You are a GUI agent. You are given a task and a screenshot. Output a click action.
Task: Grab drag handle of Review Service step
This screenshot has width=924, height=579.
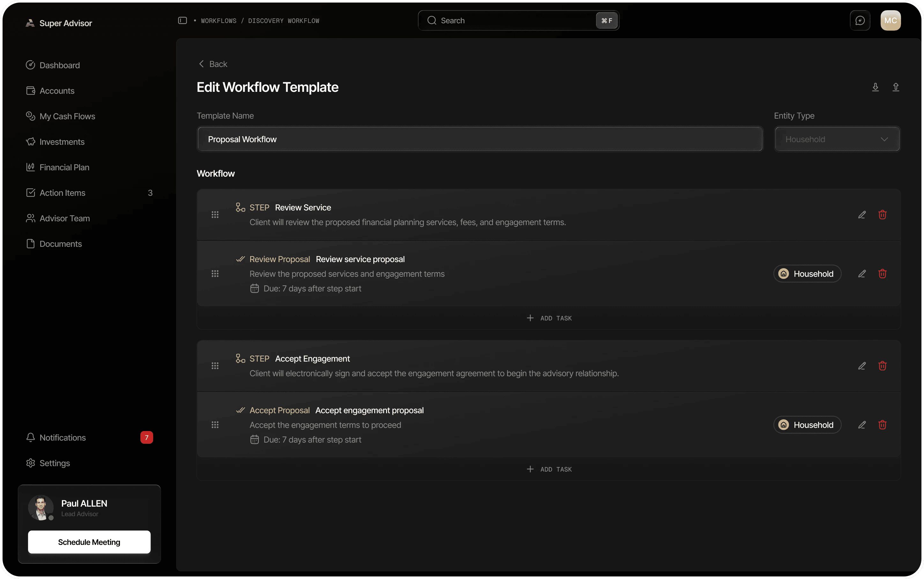click(215, 215)
